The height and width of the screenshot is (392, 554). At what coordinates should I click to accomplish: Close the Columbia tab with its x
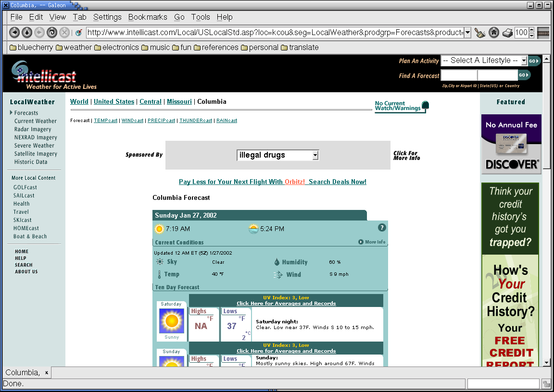point(46,373)
